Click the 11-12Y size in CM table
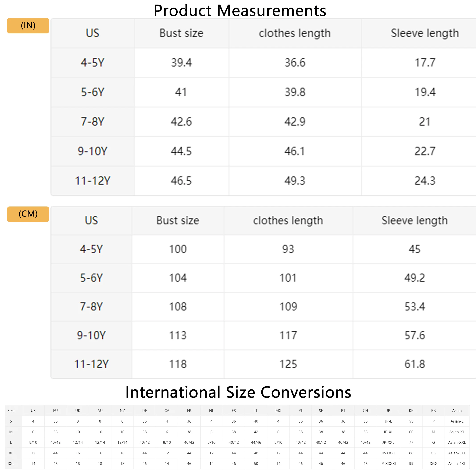The image size is (476, 476). coord(91,364)
